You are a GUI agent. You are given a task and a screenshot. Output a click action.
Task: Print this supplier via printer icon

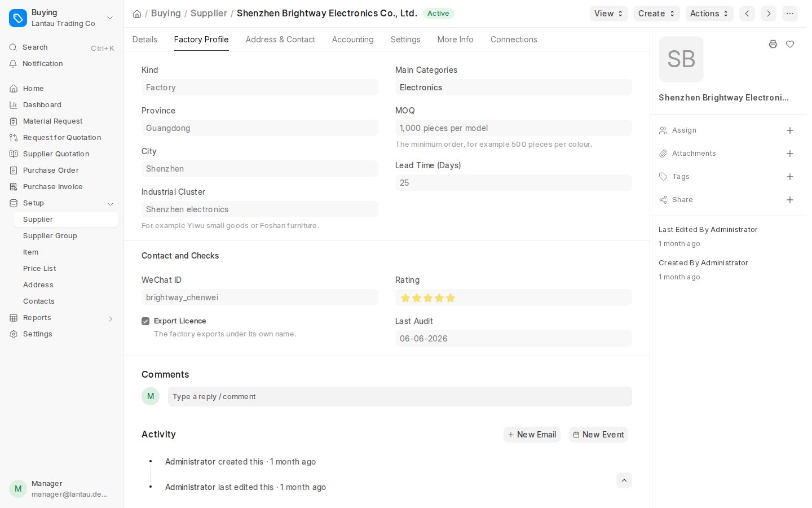pos(773,44)
